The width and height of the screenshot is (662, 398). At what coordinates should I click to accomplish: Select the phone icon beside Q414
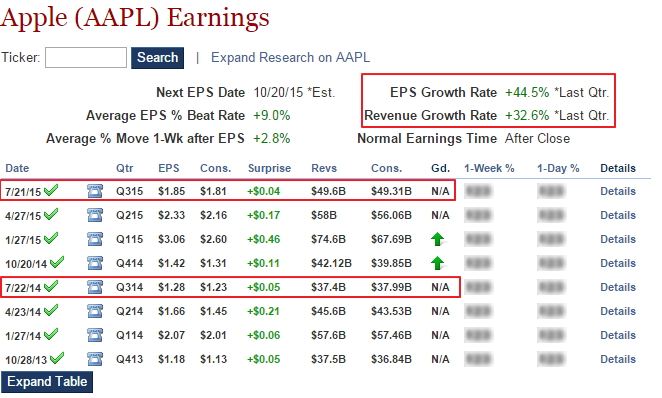95,263
